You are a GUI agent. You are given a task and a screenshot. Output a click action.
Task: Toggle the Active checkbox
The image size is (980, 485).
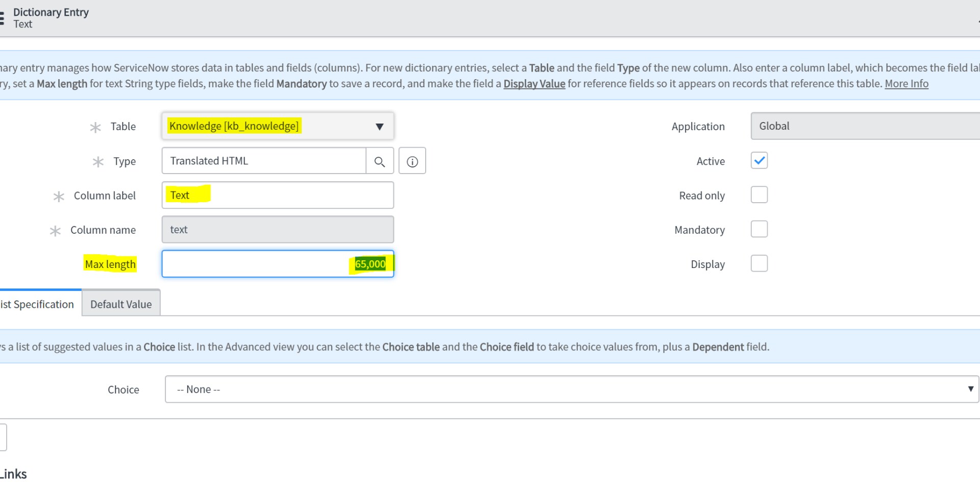tap(759, 160)
